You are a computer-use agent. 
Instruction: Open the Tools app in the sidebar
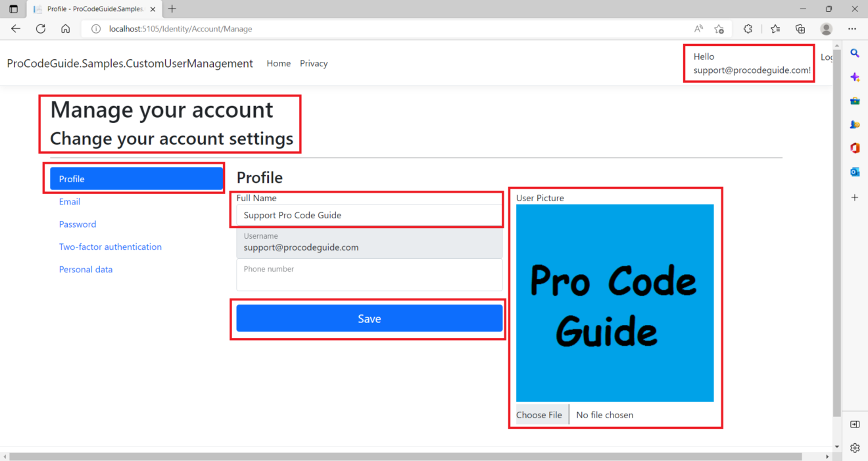click(x=855, y=100)
